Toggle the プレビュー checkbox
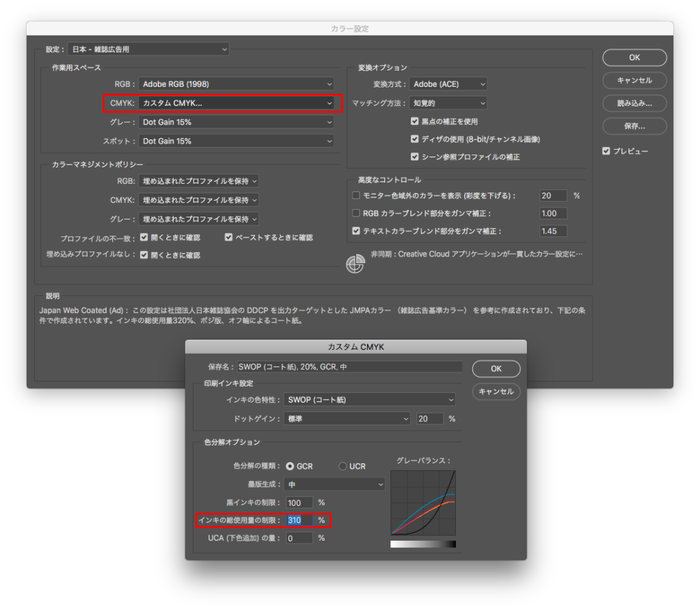Screen dimensions: 700x611 [x=606, y=151]
